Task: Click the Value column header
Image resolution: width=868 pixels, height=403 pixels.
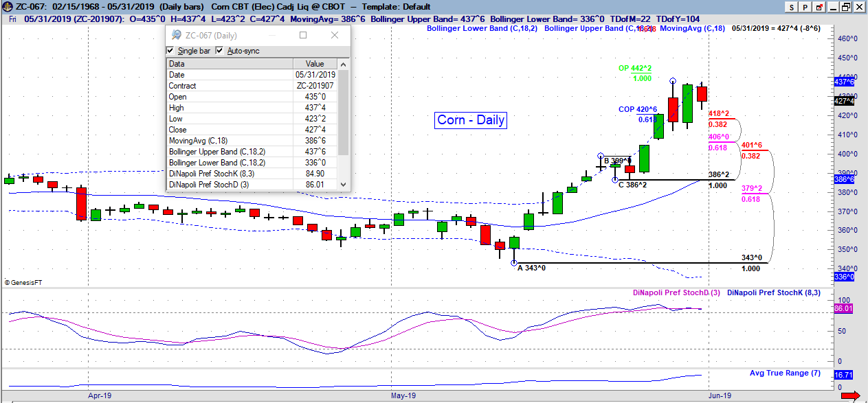Action: [315, 63]
